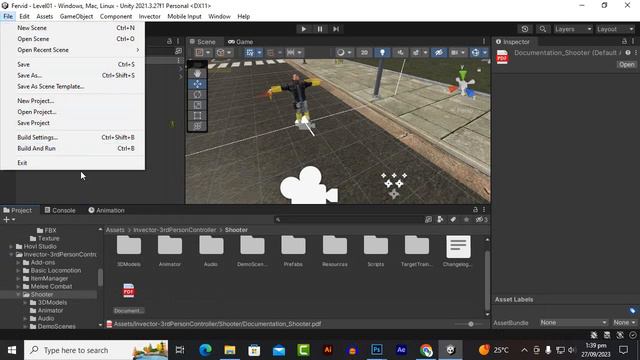The width and height of the screenshot is (640, 360).
Task: Open the handle rotation dropdown with cube icon
Action: pos(224,53)
